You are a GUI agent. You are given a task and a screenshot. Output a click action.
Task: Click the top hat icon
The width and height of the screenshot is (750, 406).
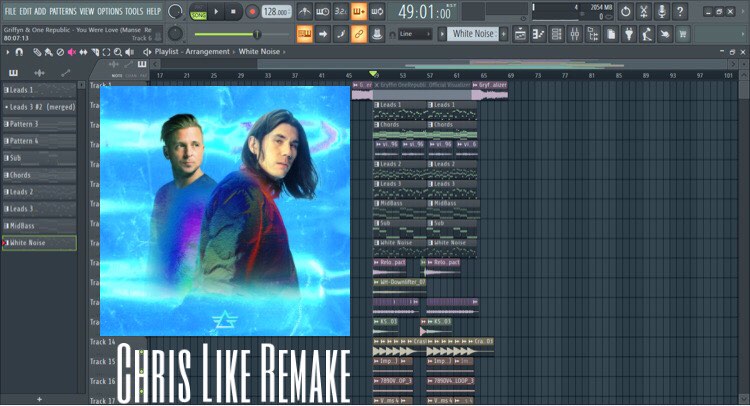point(377,34)
